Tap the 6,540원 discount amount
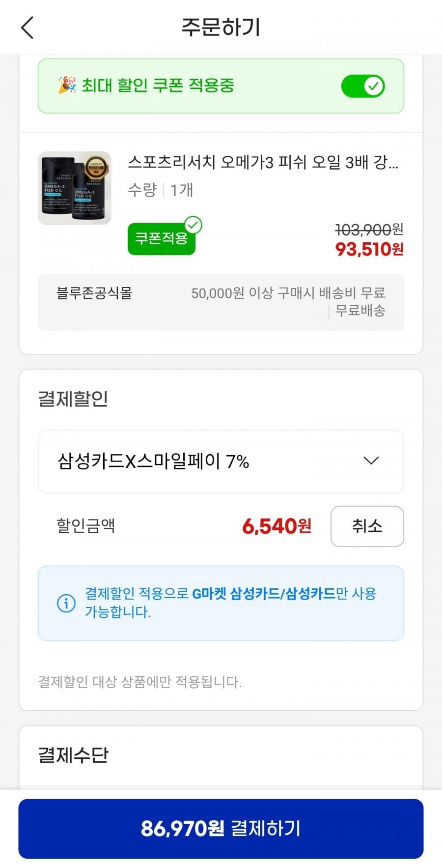 coord(276,526)
